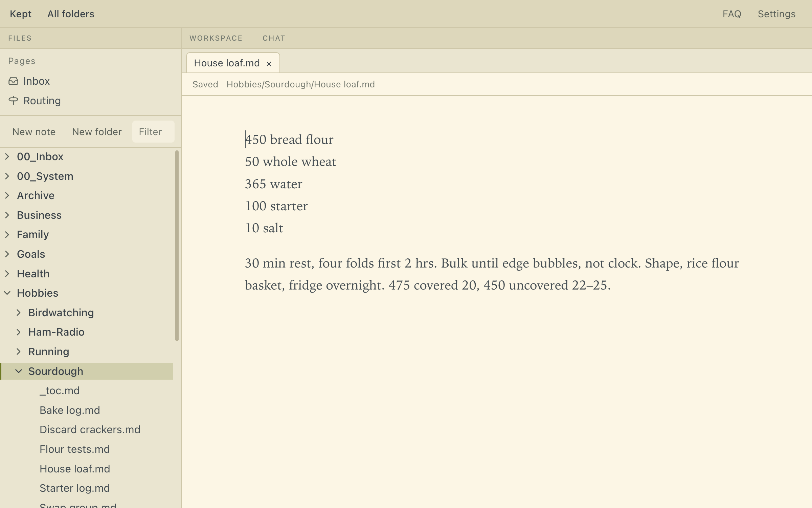Switch to the Workspace tab

tap(216, 38)
